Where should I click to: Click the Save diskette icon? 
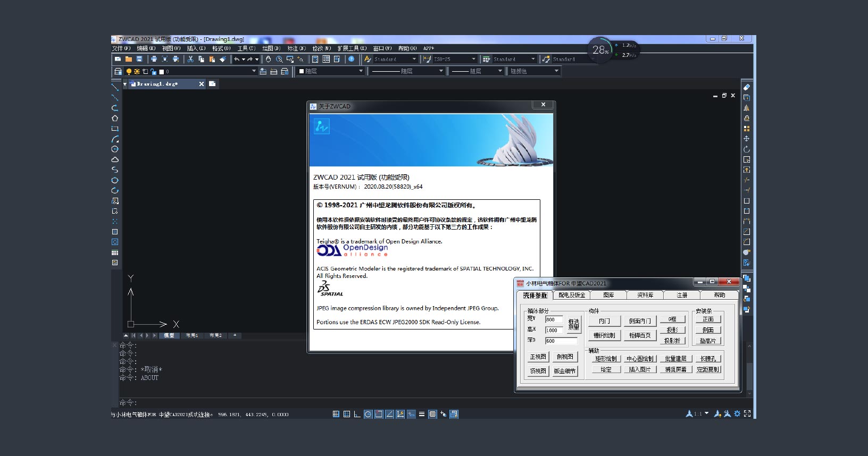click(139, 59)
